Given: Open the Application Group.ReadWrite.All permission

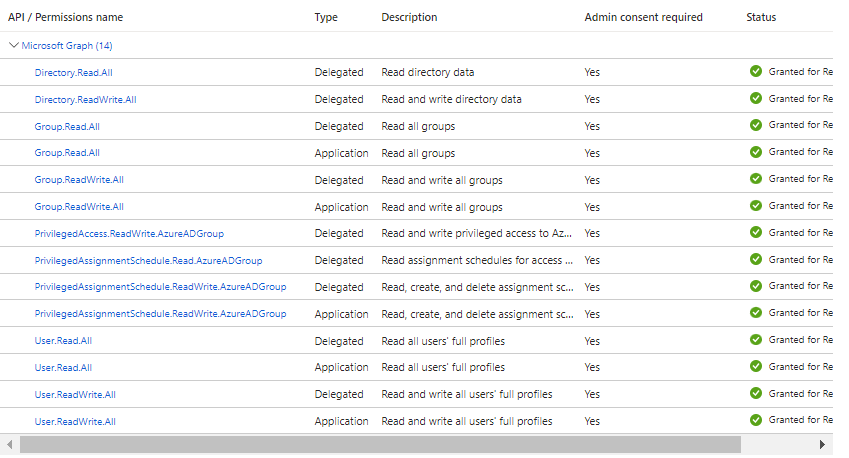Looking at the screenshot, I should (79, 207).
